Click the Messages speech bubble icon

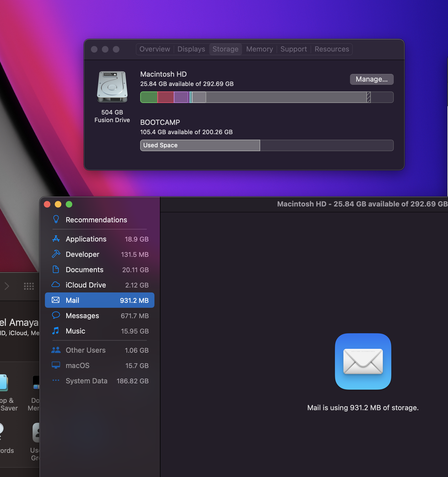coord(56,315)
